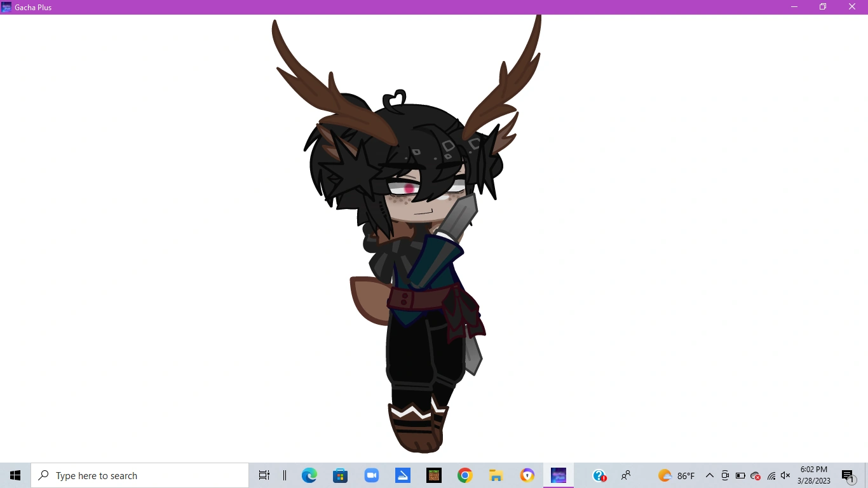Launch Microsoft Edge from the taskbar

click(x=309, y=475)
